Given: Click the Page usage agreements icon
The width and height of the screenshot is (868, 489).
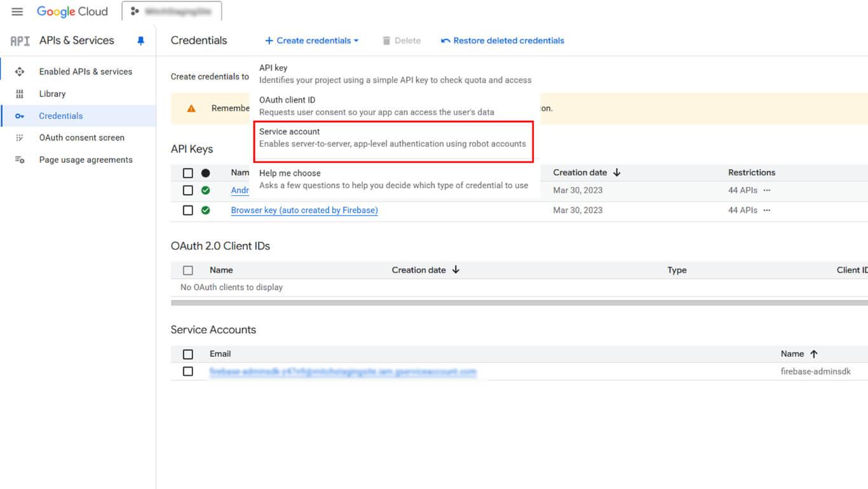Looking at the screenshot, I should [20, 160].
